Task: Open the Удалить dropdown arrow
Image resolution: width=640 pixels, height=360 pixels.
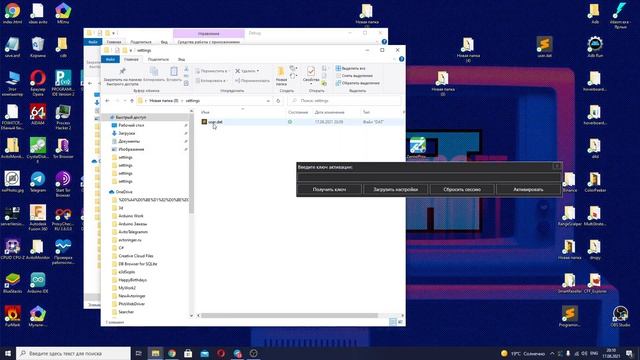Action: click(x=258, y=71)
